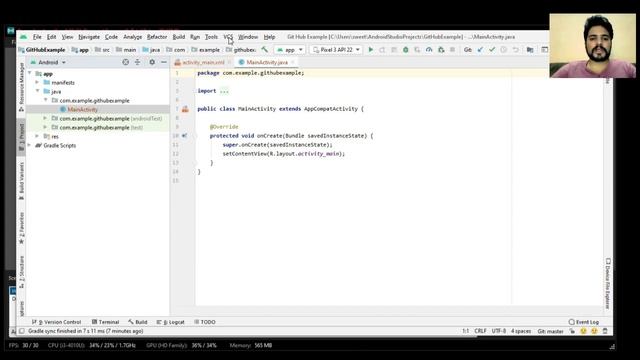
Task: Click the CRLF line separator indicator
Action: (x=480, y=331)
